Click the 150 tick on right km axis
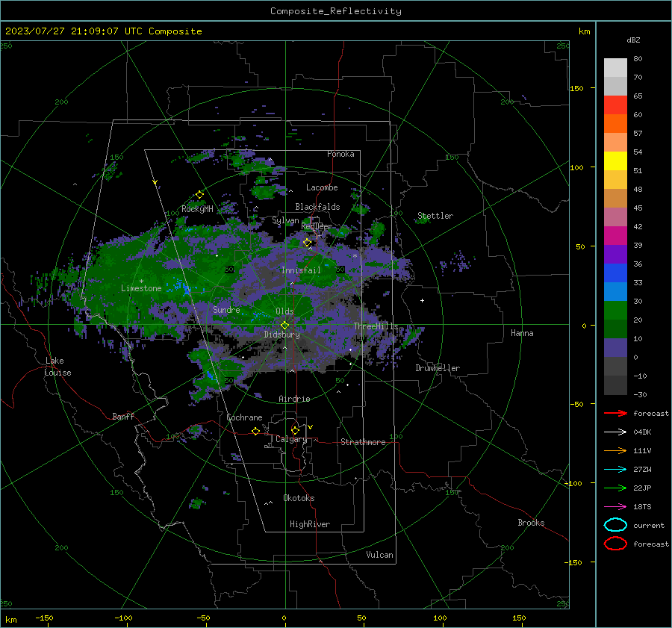Image resolution: width=672 pixels, height=628 pixels. pos(576,88)
